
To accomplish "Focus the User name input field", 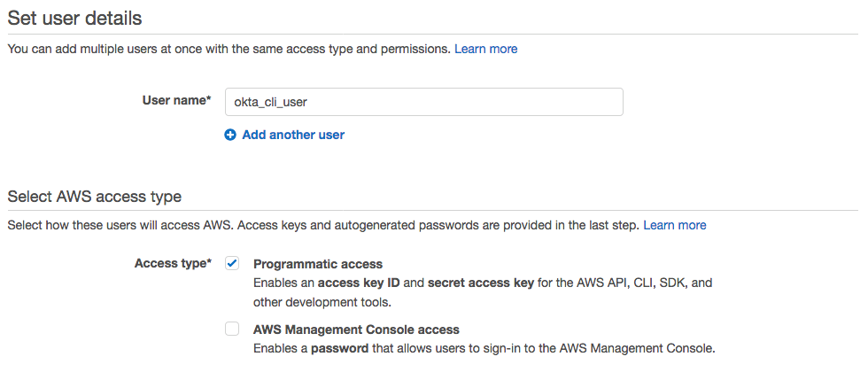I will coord(423,102).
